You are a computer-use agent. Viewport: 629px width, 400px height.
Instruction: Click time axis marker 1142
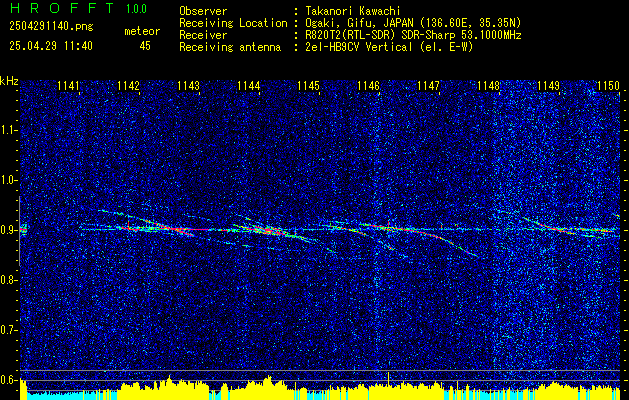pos(128,86)
